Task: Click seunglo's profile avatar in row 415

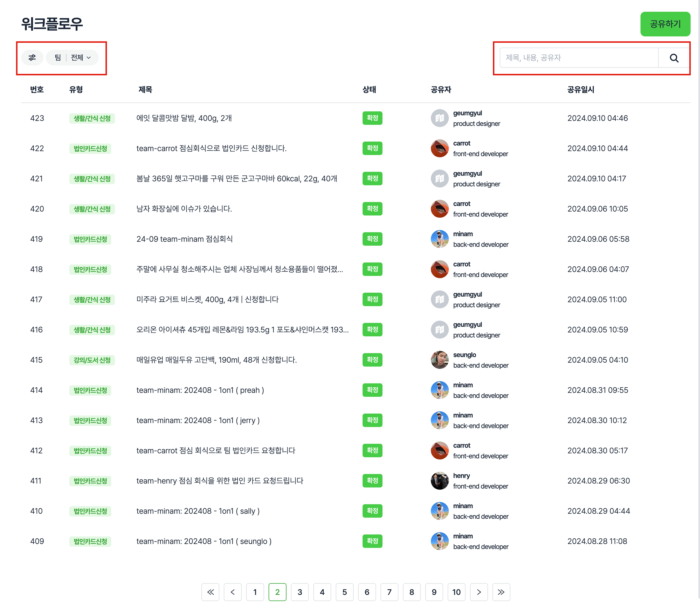Action: [439, 360]
